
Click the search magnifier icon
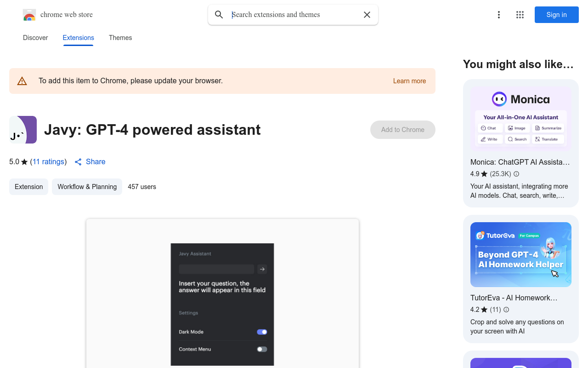tap(219, 15)
